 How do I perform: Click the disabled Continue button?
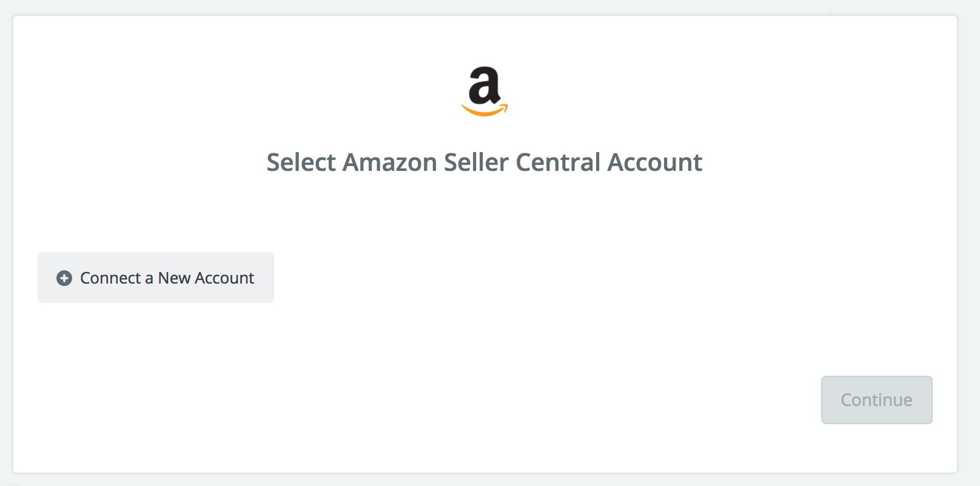[876, 400]
